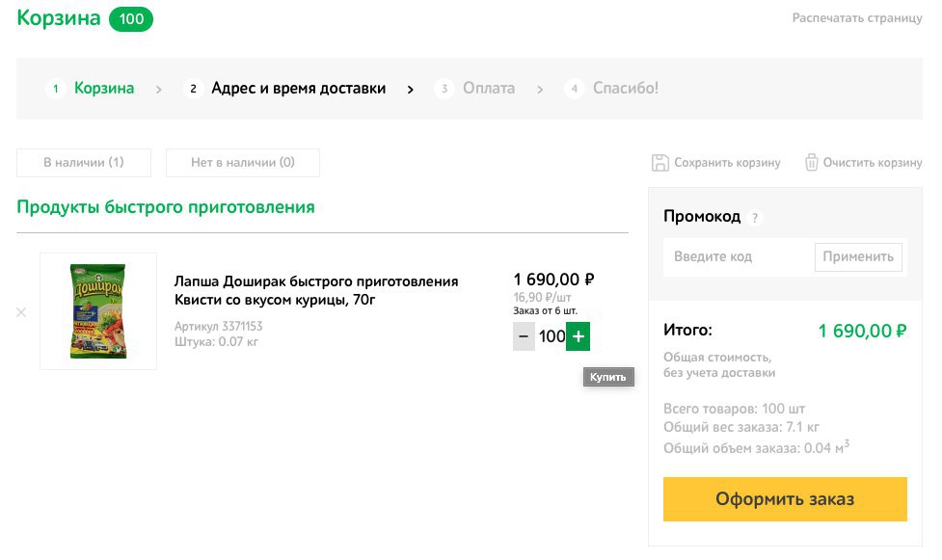Open 'Лапша Доширак быстрого приготовления' product link
942x560 pixels.
(316, 290)
